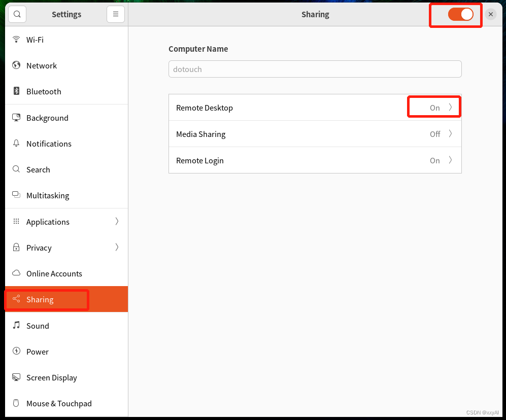Select Notifications in the sidebar
Screen dimensions: 506x420
(x=66, y=144)
